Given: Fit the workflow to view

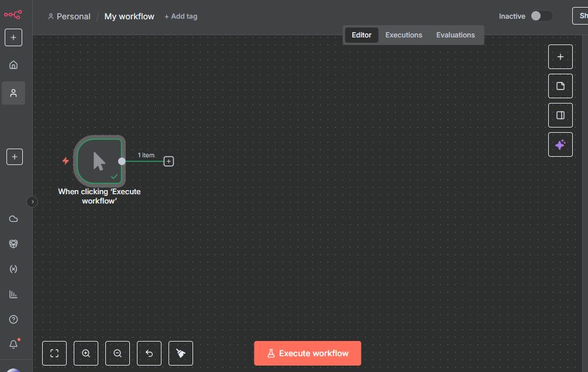Looking at the screenshot, I should pyautogui.click(x=54, y=353).
